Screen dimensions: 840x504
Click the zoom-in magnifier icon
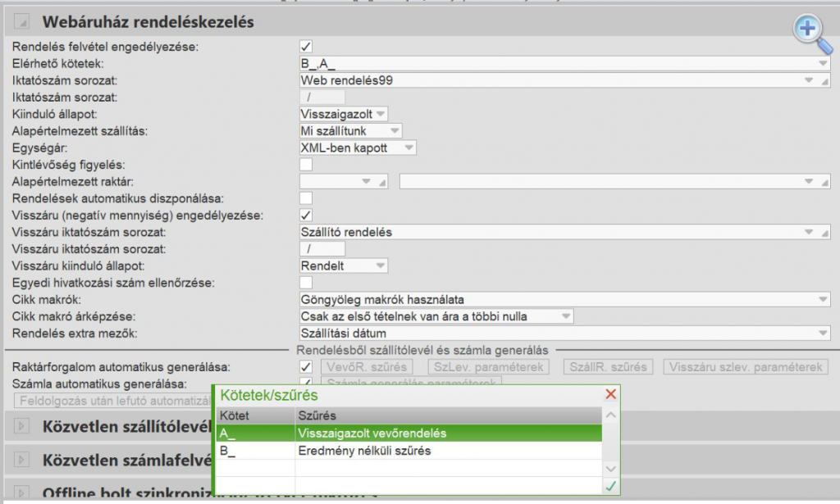pos(809,30)
